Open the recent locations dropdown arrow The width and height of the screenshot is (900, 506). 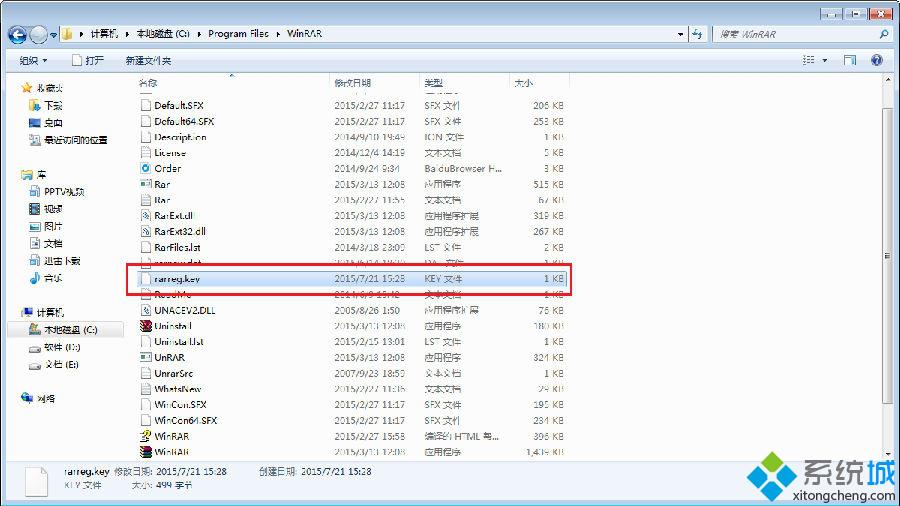tap(53, 36)
